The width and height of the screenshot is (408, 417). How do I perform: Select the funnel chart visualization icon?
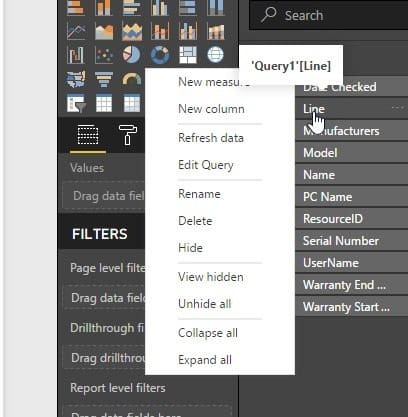click(x=104, y=80)
